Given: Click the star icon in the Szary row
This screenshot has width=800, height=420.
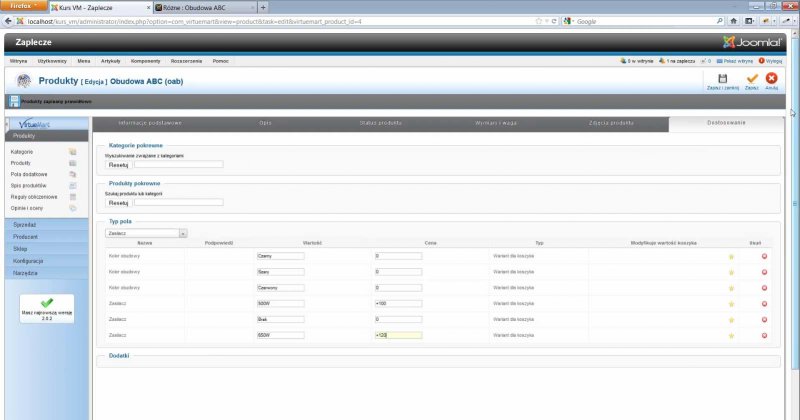Looking at the screenshot, I should coord(731,272).
